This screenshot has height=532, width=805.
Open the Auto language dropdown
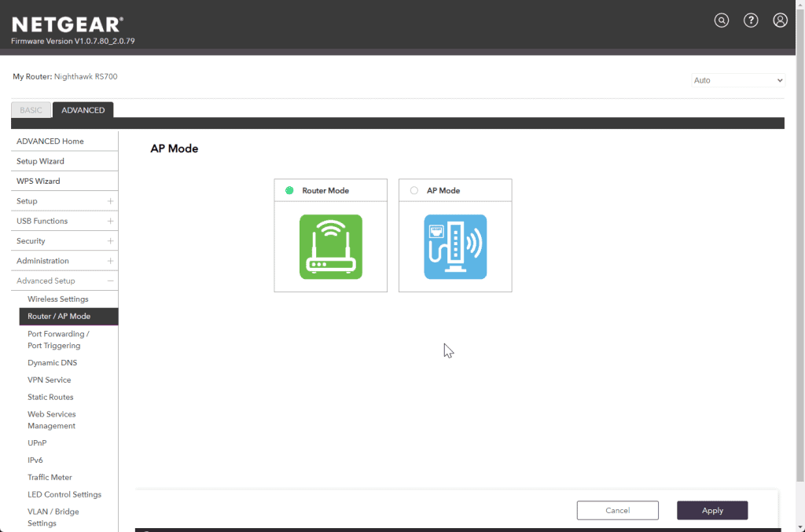tap(737, 80)
